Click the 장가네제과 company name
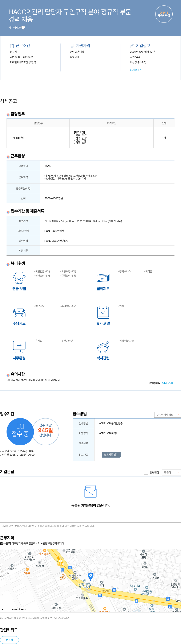This screenshot has width=181, height=644. click(x=15, y=28)
